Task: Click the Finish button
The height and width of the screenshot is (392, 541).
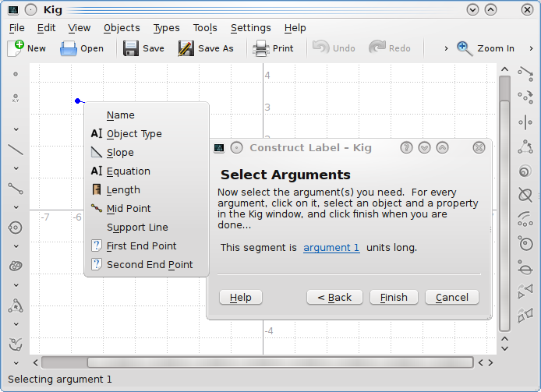Action: coord(394,298)
